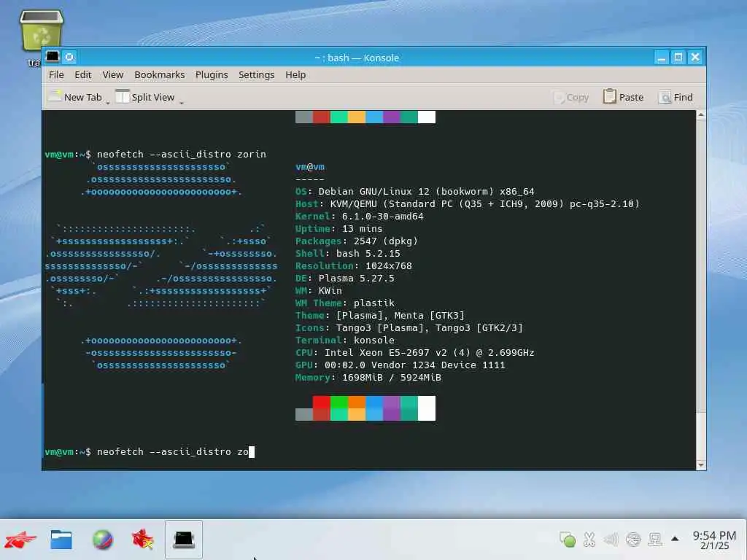Open the file manager from taskbar
The image size is (747, 560).
pos(61,540)
